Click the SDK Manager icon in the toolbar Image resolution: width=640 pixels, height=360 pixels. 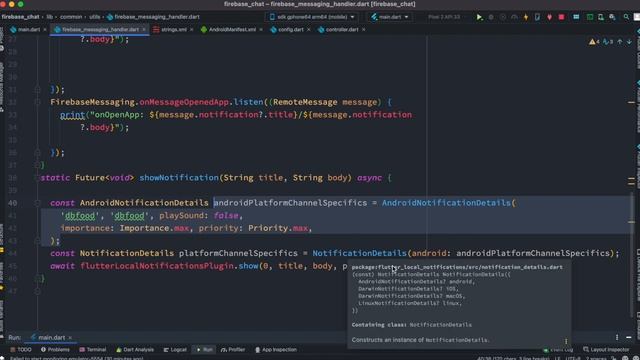pyautogui.click(x=612, y=17)
